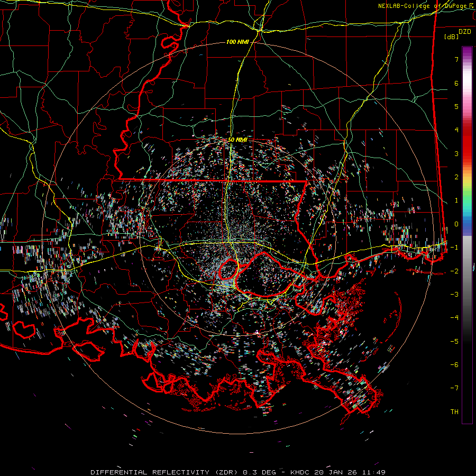Click the scale value 3
The height and width of the screenshot is (476, 476).
coord(456,153)
